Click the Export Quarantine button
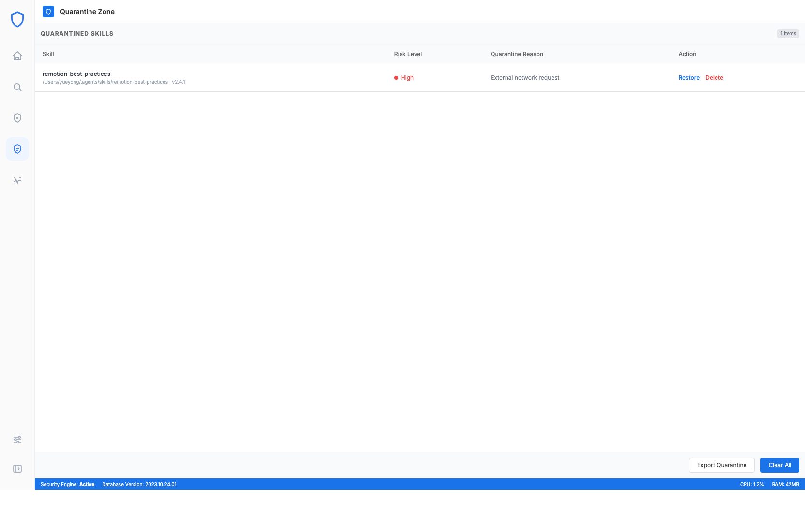Screen dimensions: 805x532 722,465
